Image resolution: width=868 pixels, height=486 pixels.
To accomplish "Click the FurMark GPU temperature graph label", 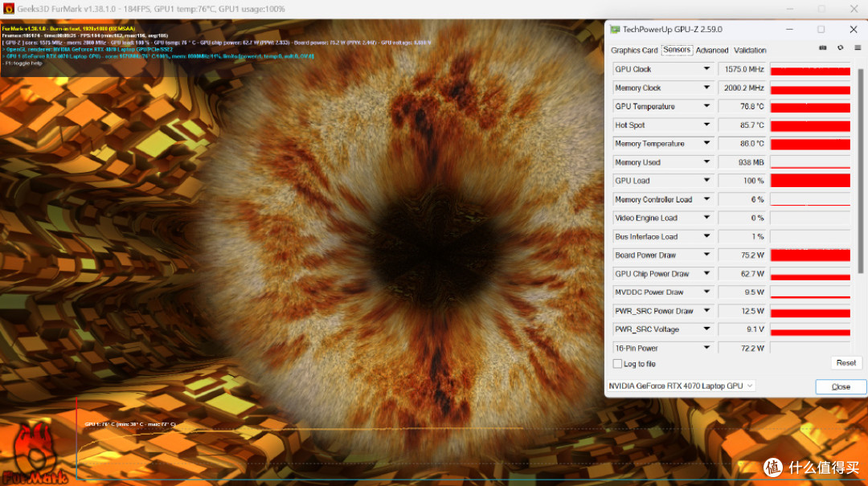I will coord(130,424).
